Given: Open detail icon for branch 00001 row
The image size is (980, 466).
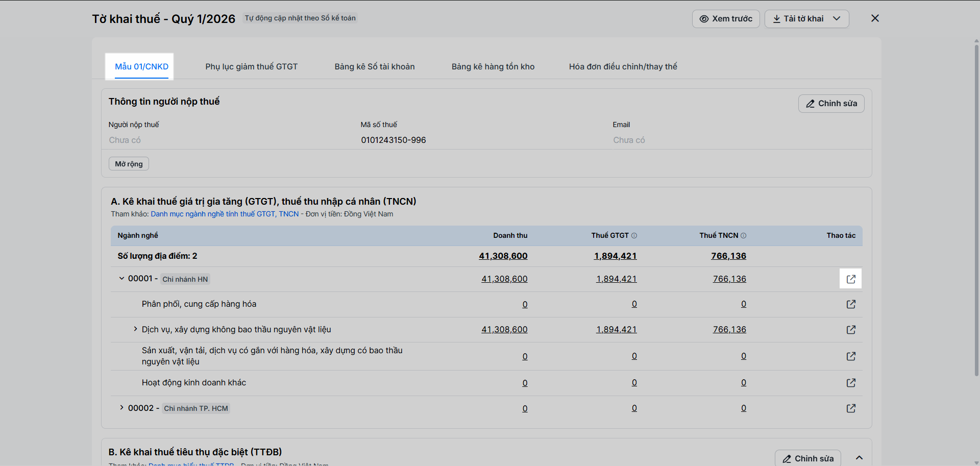Looking at the screenshot, I should point(851,279).
